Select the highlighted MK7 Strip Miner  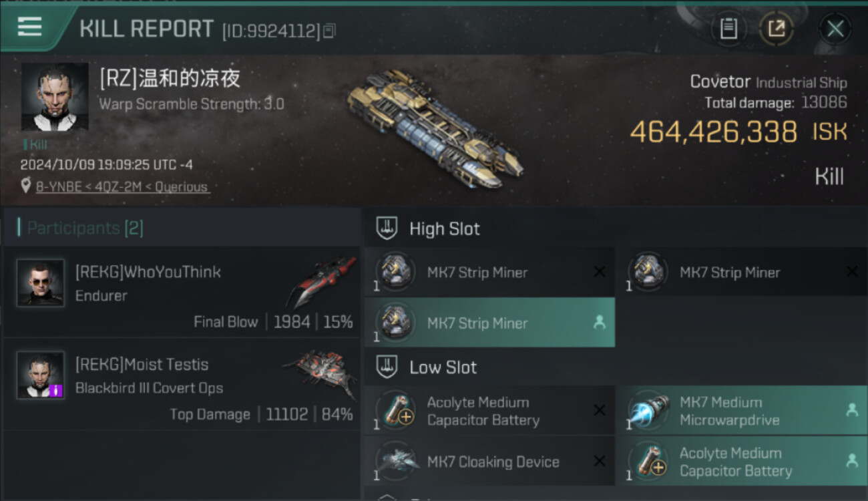pos(489,323)
